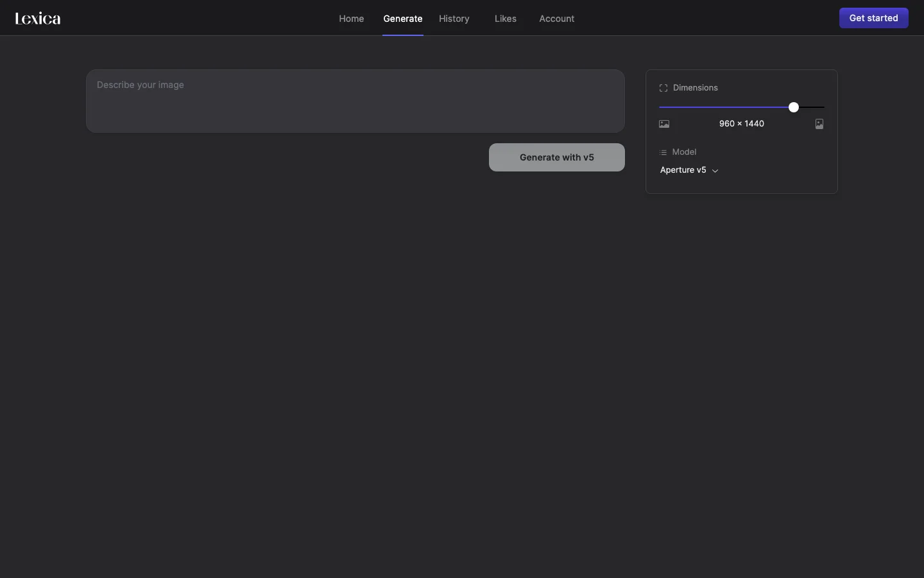Click the Get started button
This screenshot has width=924, height=578.
pos(874,18)
